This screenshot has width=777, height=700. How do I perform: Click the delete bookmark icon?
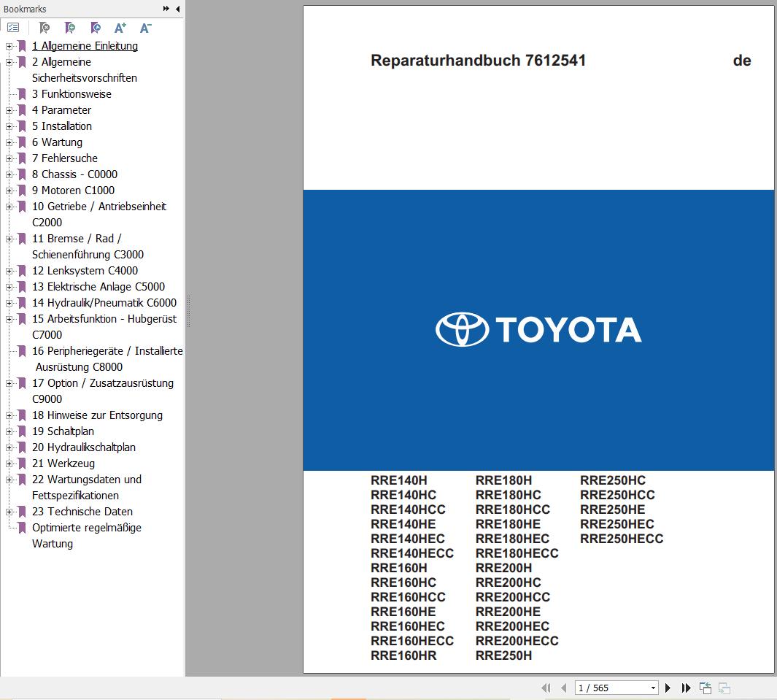click(44, 28)
